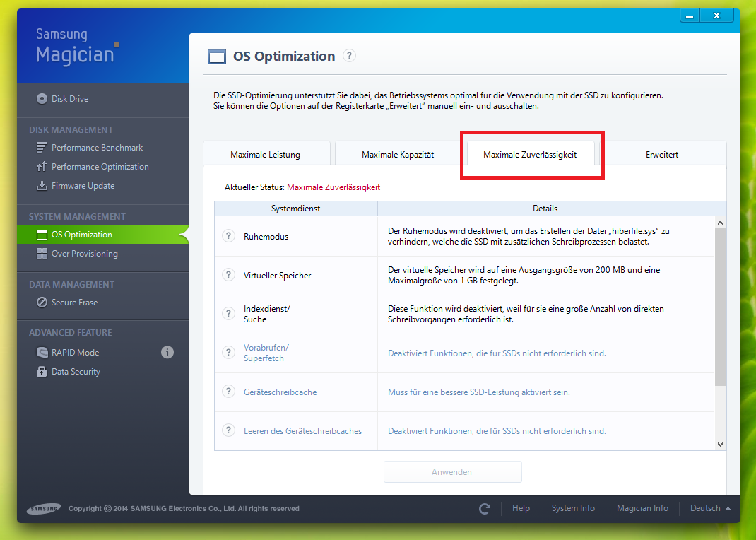Image resolution: width=756 pixels, height=540 pixels.
Task: Minimize the Samsung Magician window
Action: (690, 16)
